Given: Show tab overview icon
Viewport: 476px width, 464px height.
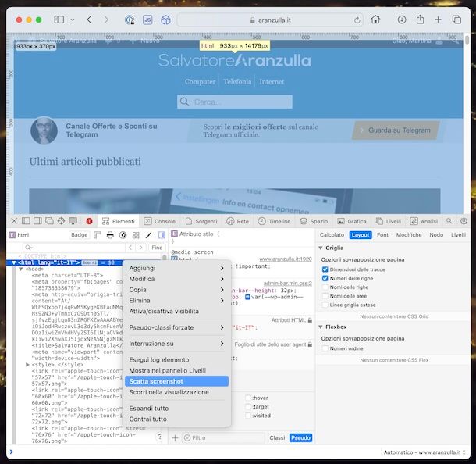Looking at the screenshot, I should (x=456, y=20).
